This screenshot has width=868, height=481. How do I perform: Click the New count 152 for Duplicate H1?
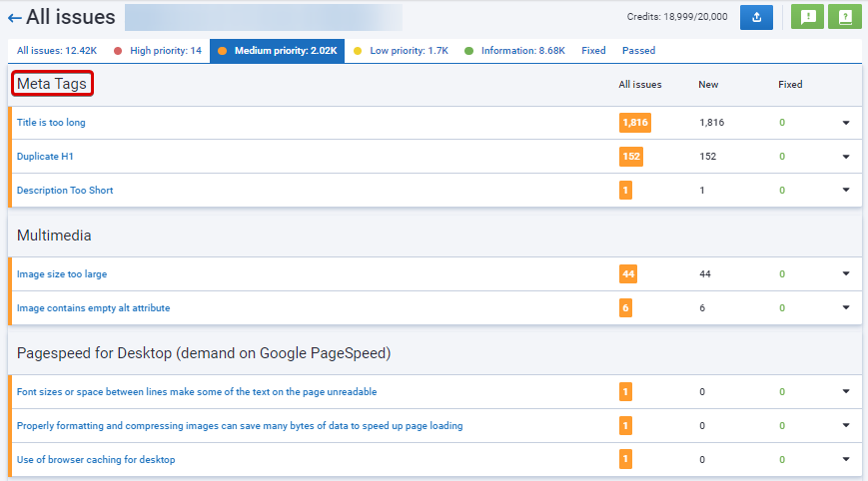(707, 157)
